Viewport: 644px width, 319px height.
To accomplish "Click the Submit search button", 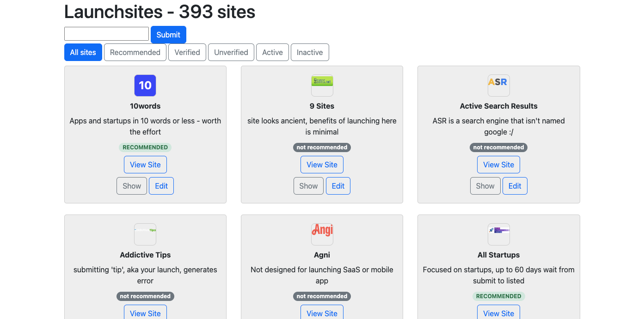I will click(x=168, y=35).
